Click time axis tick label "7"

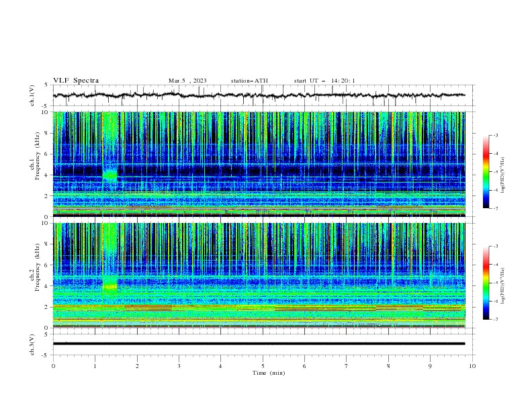pyautogui.click(x=347, y=366)
